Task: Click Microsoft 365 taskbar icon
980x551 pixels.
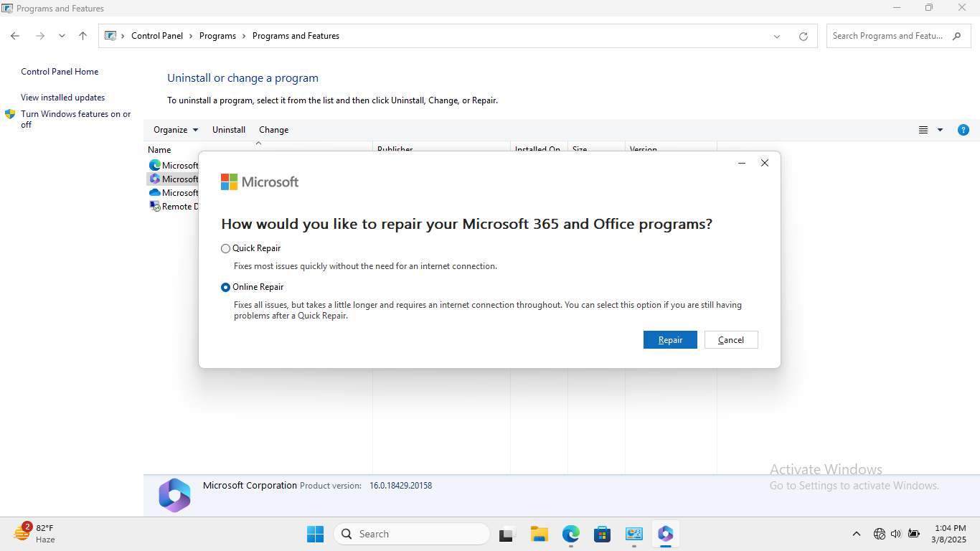Action: (x=666, y=534)
